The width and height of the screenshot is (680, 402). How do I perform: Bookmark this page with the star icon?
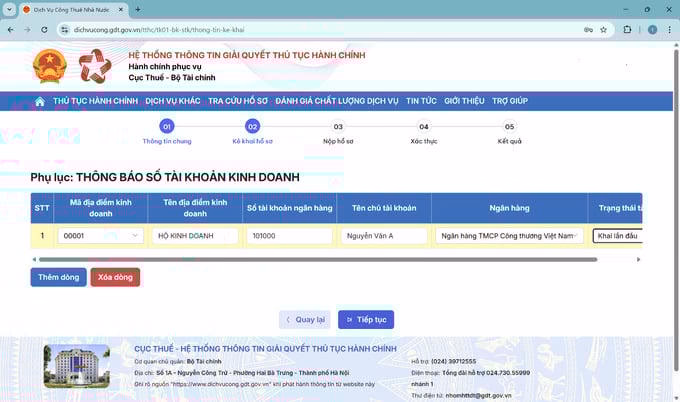pyautogui.click(x=603, y=30)
